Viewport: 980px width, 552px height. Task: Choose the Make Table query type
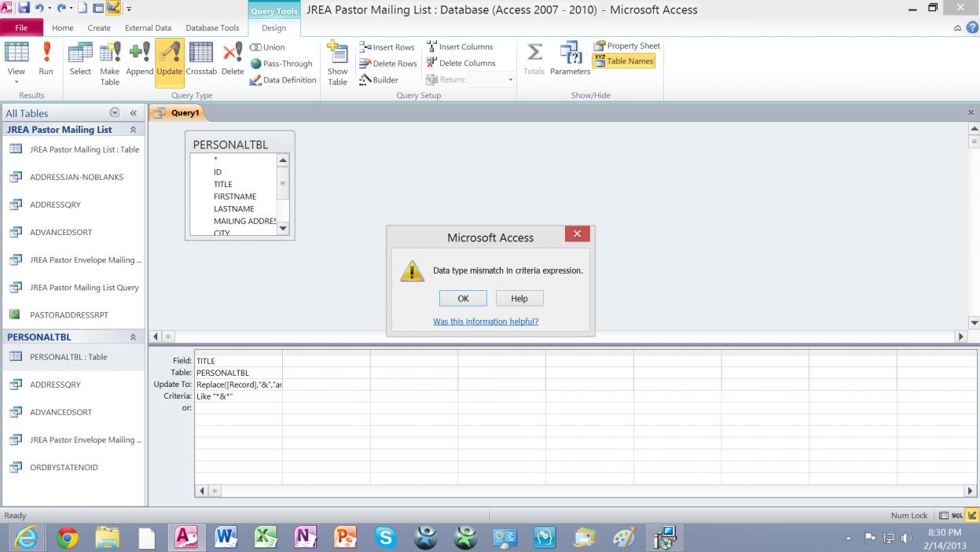(110, 62)
